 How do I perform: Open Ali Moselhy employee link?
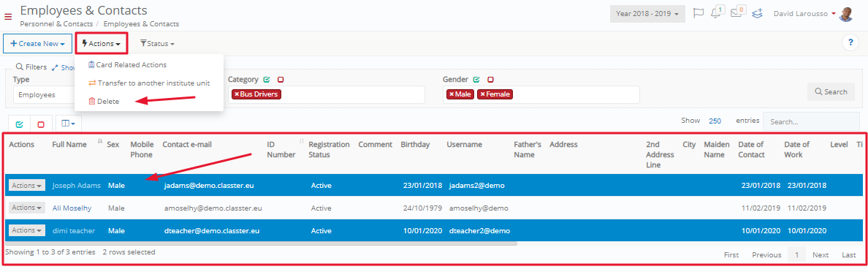[72, 208]
